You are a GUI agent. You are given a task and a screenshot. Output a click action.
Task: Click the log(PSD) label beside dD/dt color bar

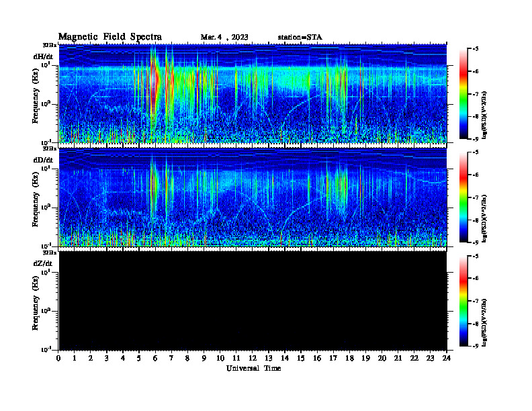[484, 218]
